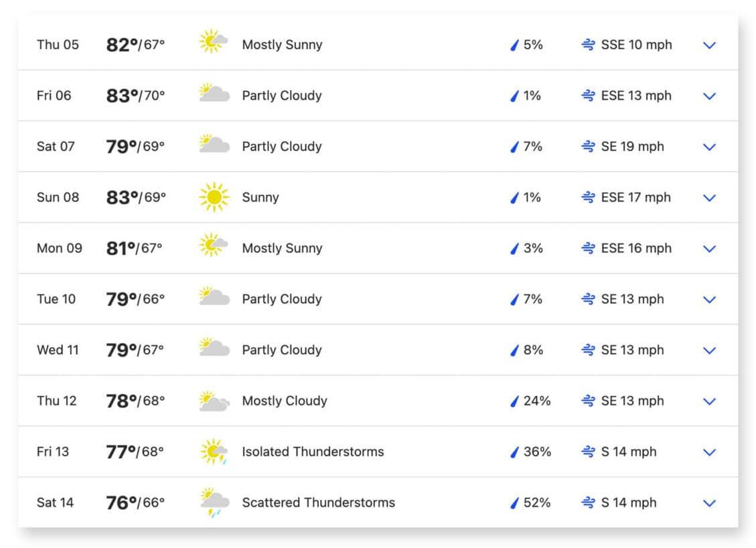756x548 pixels.
Task: Click the sunny sun icon for Sun 08
Action: coord(213,197)
